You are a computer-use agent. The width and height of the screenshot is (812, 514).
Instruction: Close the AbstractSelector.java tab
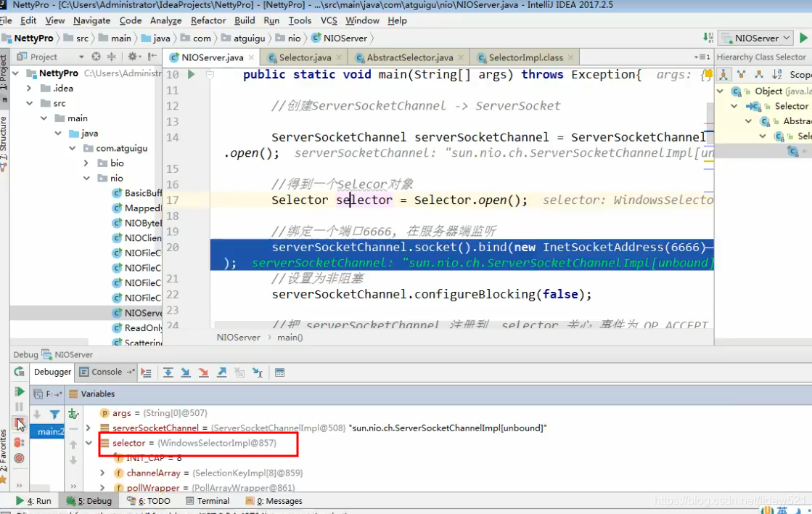coord(461,57)
